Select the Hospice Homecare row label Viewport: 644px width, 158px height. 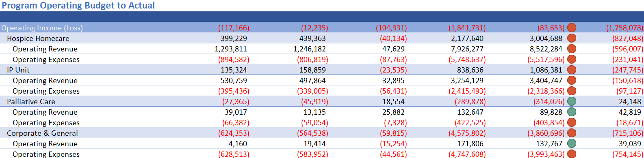pos(38,38)
